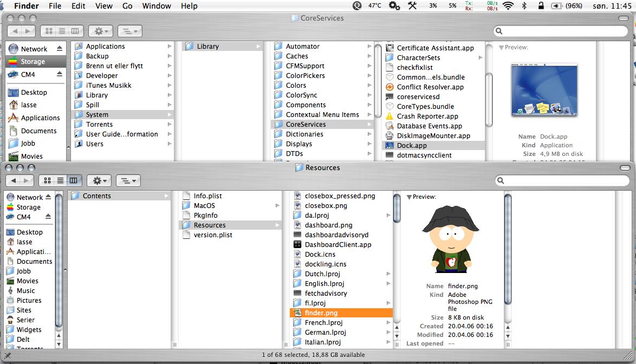Toggle toolbar pill button in CoreServices window
Viewport: 636px width, 364px height.
click(624, 18)
